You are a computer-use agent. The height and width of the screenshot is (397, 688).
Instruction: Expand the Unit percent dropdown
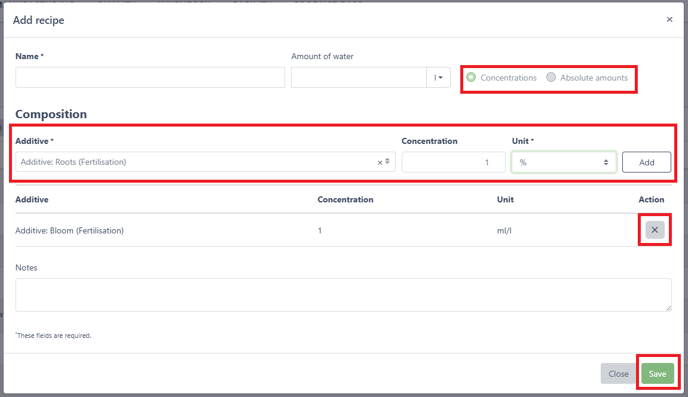point(564,162)
